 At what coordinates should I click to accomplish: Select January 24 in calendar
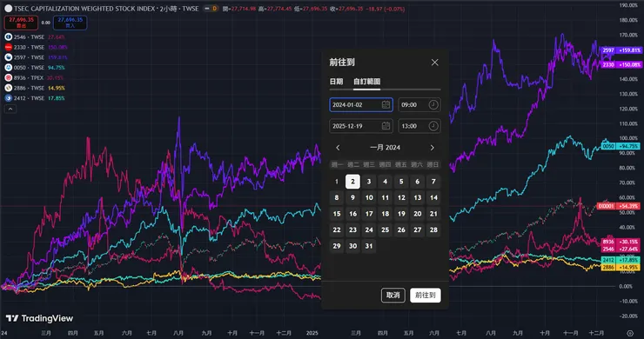pyautogui.click(x=369, y=229)
